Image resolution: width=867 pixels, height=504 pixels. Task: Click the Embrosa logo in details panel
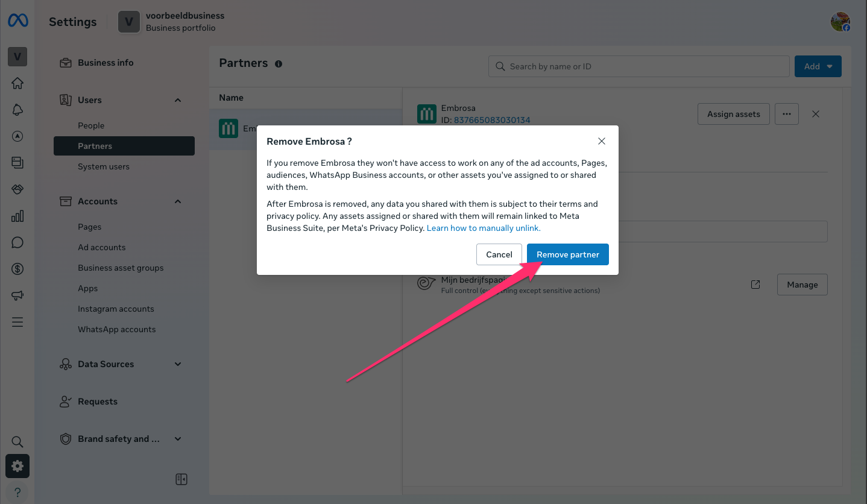tap(427, 114)
